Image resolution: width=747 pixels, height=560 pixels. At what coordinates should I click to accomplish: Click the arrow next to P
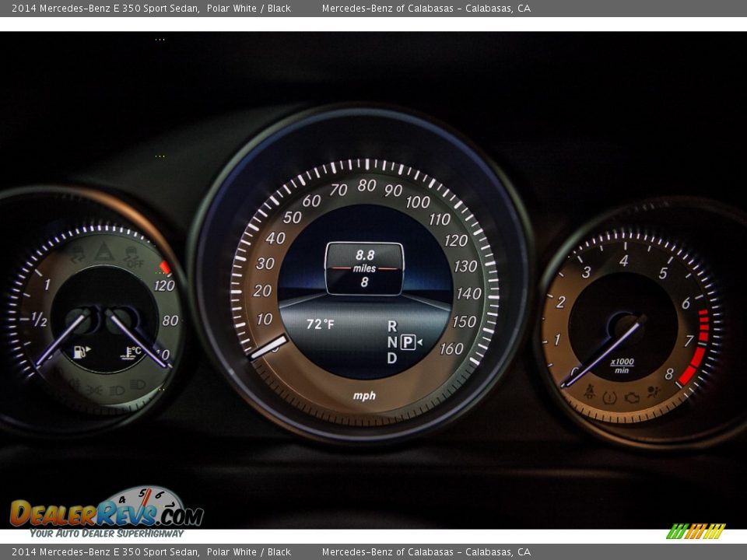(419, 341)
